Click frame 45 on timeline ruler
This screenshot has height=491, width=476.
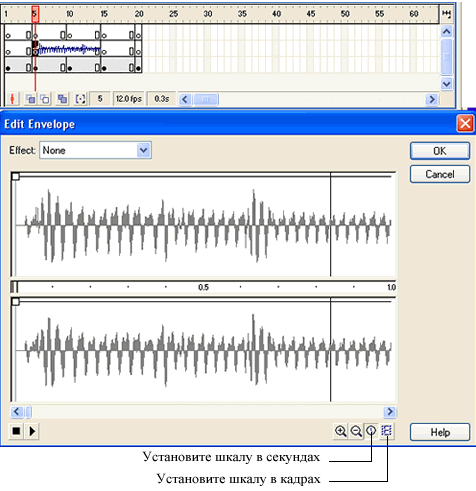pos(311,14)
